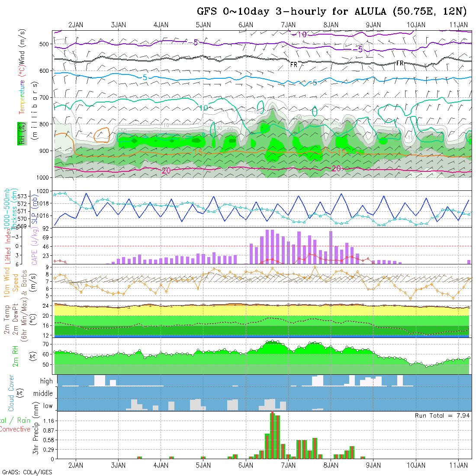
Task: Click the 2m RH axis title
Action: (x=15, y=356)
